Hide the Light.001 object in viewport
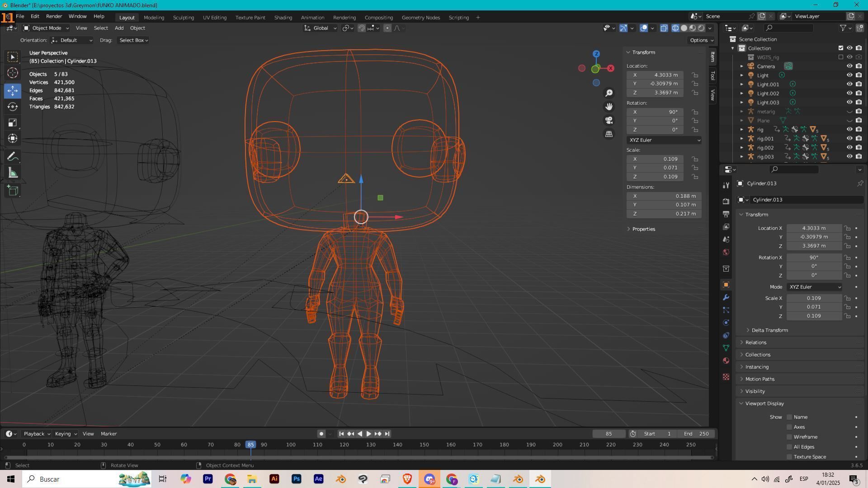 pos(849,84)
